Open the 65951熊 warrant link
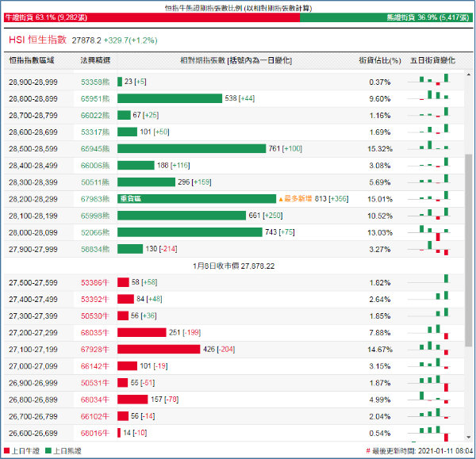The width and height of the screenshot is (476, 459). pyautogui.click(x=95, y=98)
